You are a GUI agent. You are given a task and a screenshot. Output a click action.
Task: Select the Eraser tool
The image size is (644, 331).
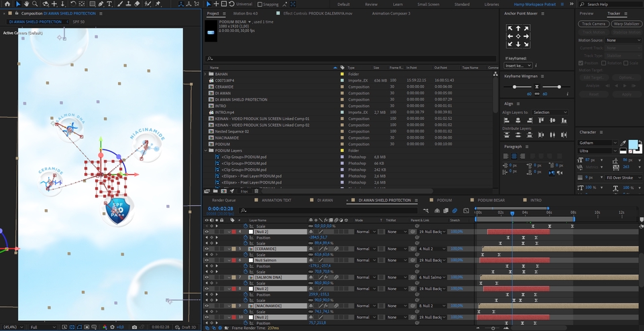tap(137, 4)
